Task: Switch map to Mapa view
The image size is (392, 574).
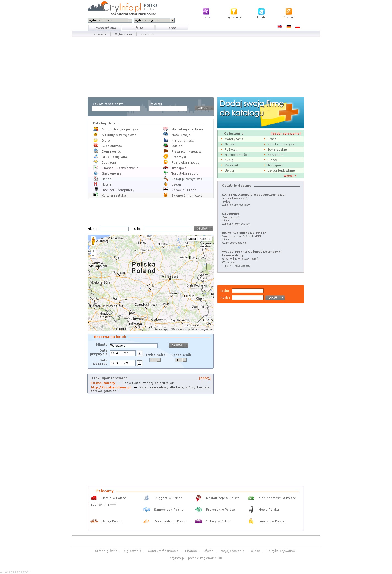Action: tap(192, 239)
